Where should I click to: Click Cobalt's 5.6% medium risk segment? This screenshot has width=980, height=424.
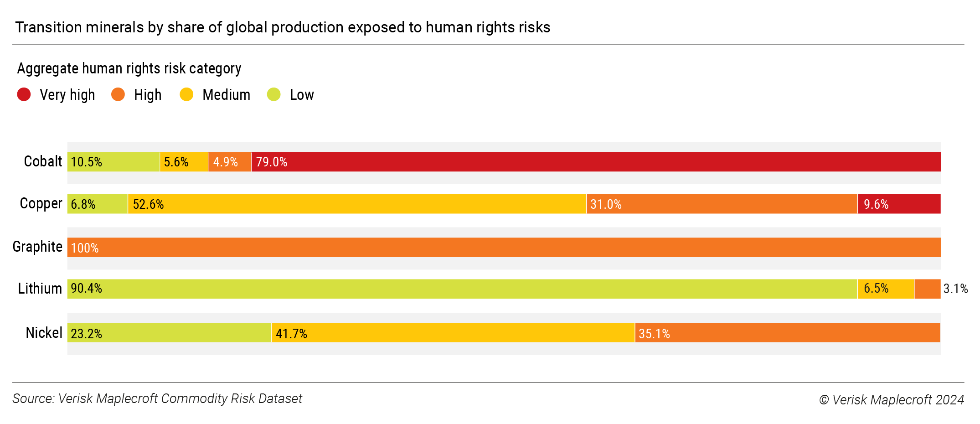click(184, 162)
